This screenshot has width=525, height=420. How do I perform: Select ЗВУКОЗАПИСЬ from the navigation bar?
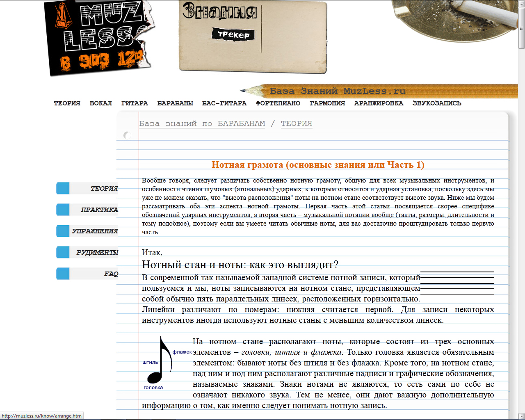pyautogui.click(x=438, y=103)
